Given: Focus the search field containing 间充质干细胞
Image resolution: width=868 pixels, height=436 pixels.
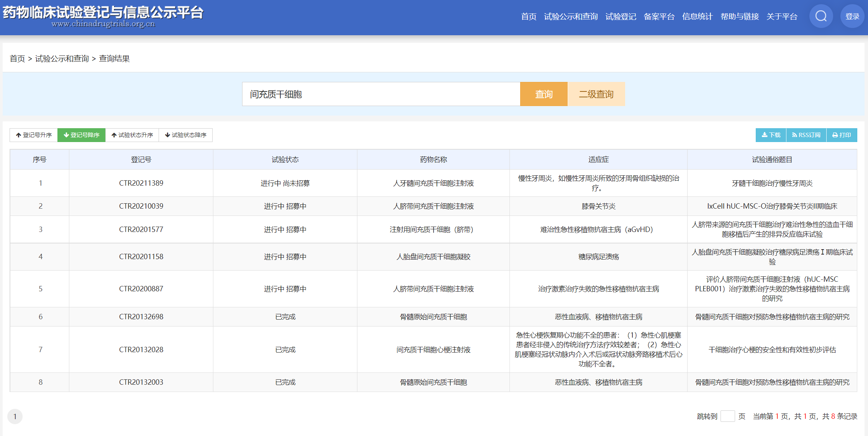Looking at the screenshot, I should click(x=381, y=94).
